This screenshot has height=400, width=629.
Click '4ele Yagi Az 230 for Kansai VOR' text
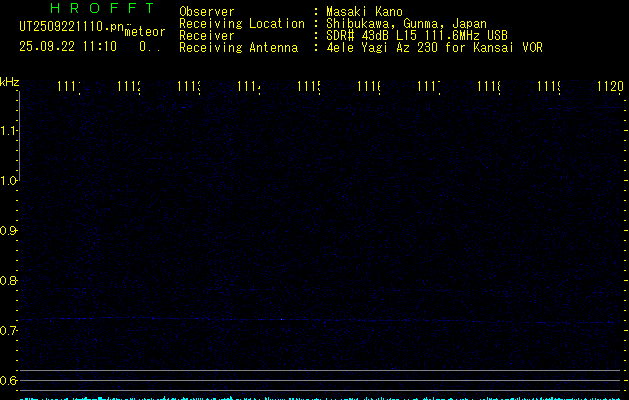pos(434,47)
